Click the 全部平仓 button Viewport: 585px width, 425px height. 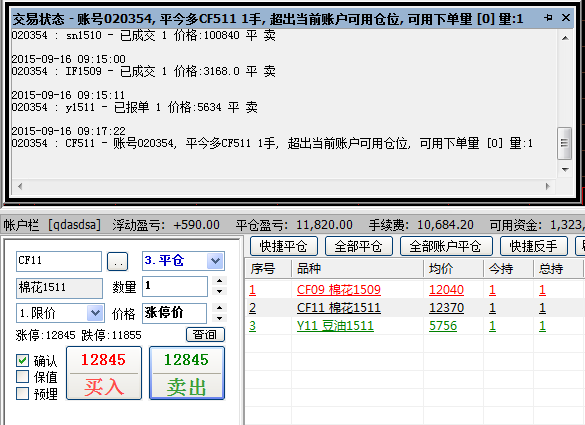[359, 246]
